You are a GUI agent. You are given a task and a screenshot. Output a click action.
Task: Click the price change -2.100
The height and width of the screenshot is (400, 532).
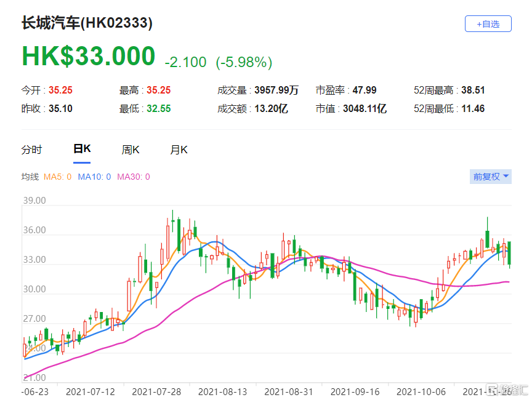(185, 62)
